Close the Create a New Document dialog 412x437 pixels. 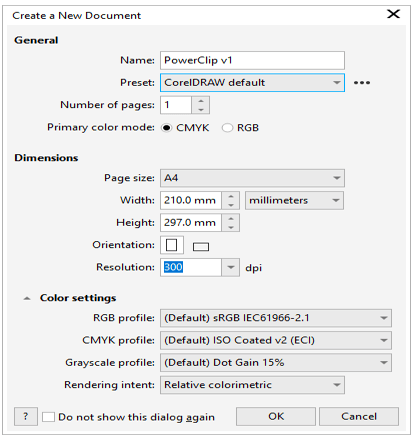(393, 14)
